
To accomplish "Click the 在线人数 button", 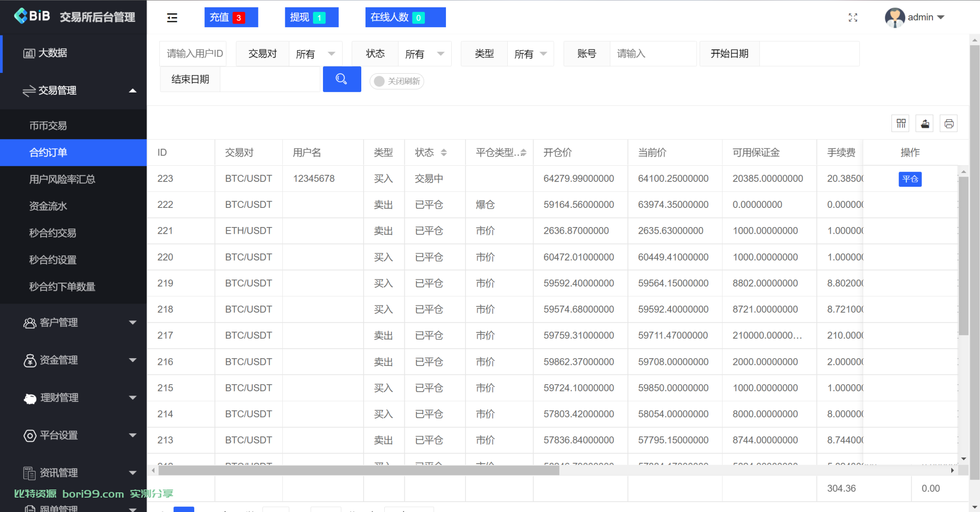I will 405,17.
